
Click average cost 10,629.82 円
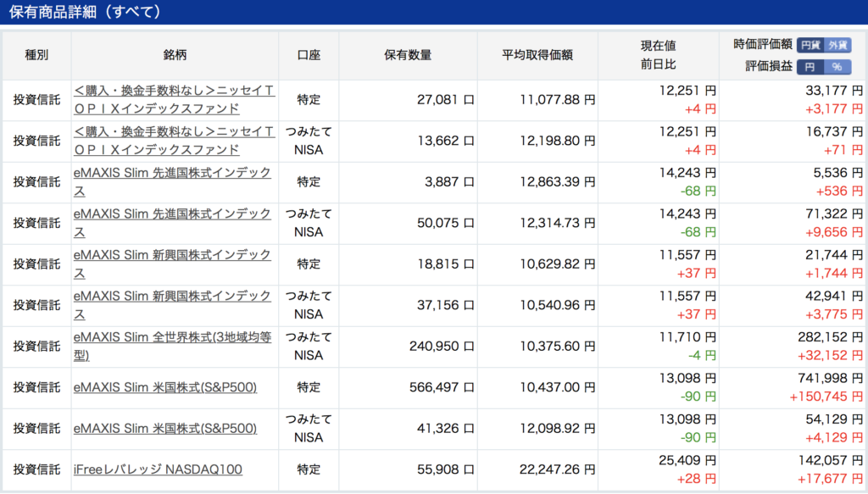558,264
